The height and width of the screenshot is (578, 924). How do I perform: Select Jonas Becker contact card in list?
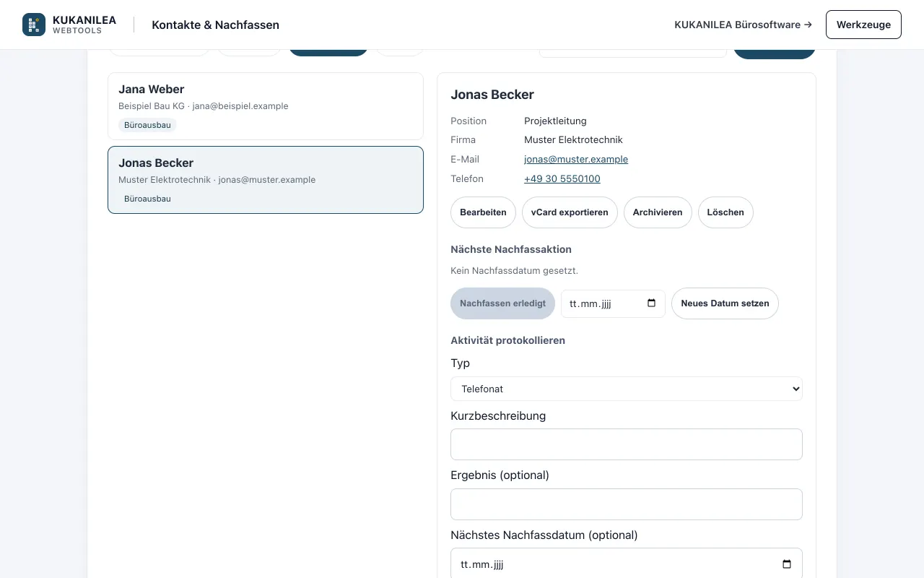pos(266,180)
